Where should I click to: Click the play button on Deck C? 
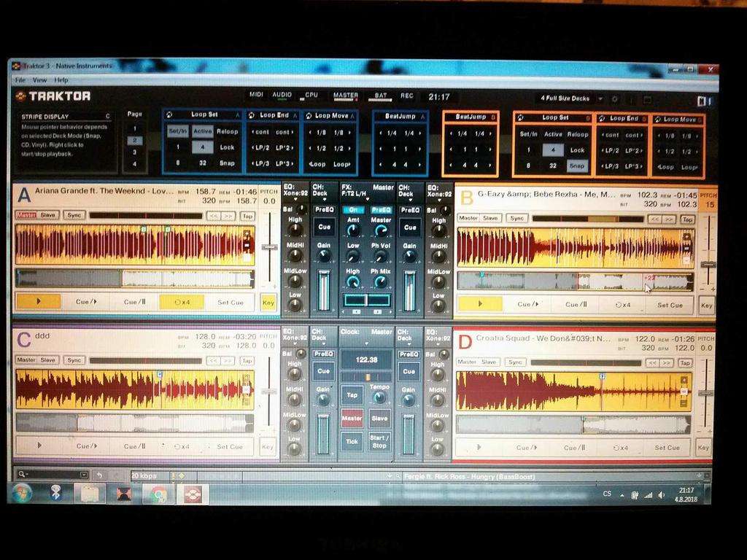(39, 446)
